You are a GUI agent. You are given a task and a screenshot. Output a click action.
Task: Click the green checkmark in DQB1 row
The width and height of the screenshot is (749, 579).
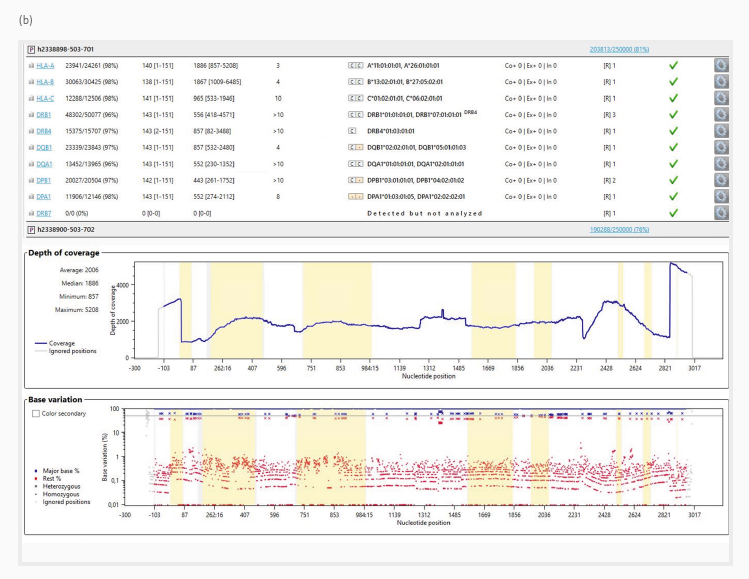coord(675,148)
